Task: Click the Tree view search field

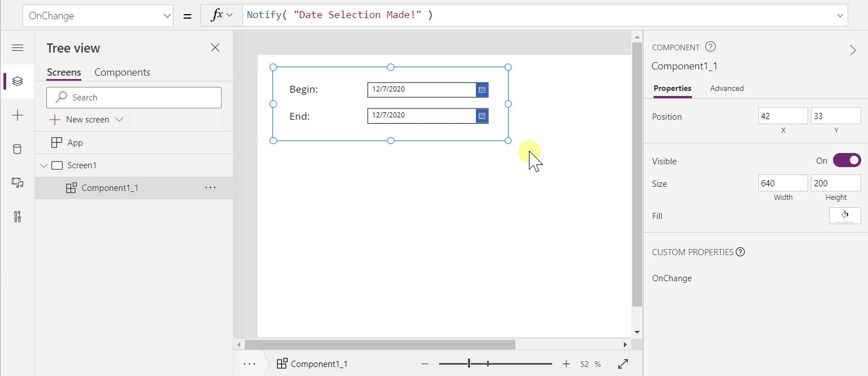Action: (134, 98)
